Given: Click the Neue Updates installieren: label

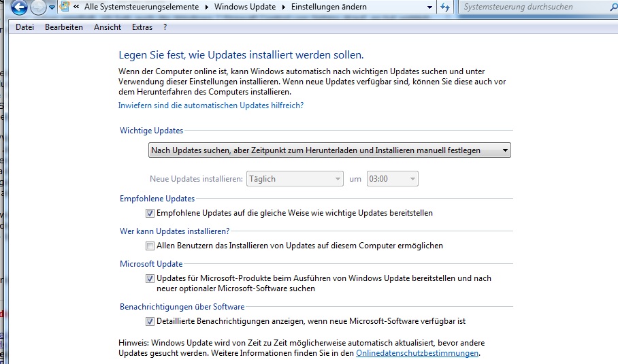Looking at the screenshot, I should pyautogui.click(x=196, y=179).
